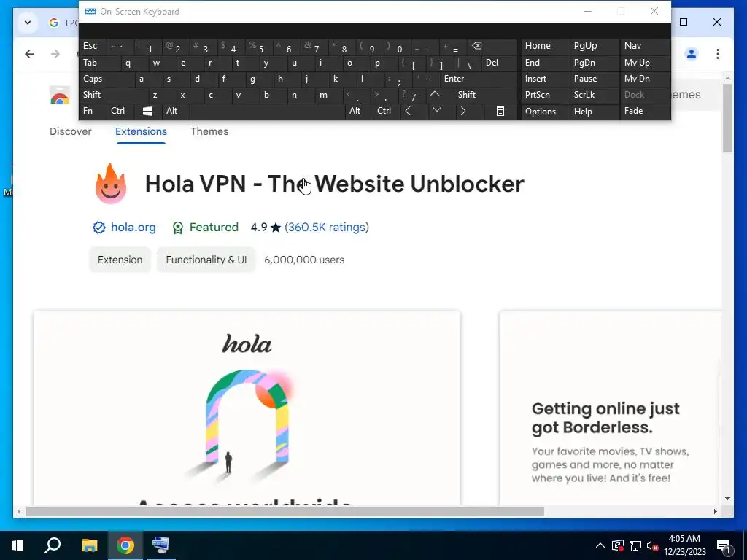Click the Google favicon on Chrome tab

click(x=54, y=23)
